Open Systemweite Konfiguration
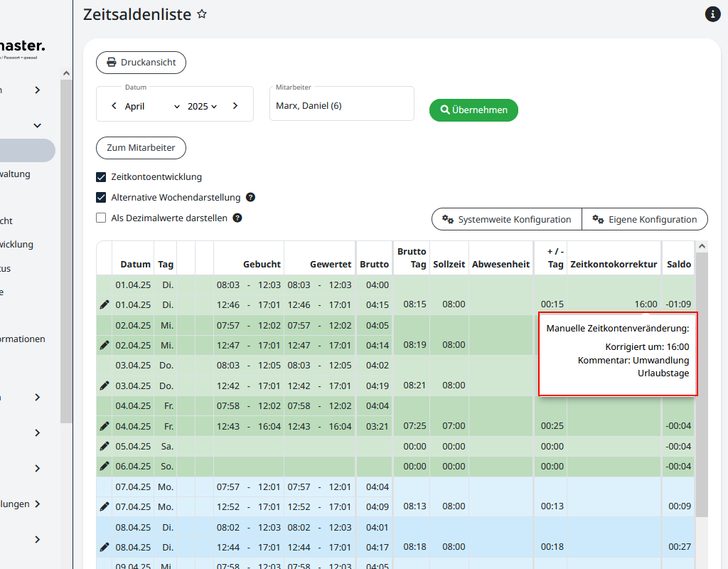728x569 pixels. [x=507, y=219]
